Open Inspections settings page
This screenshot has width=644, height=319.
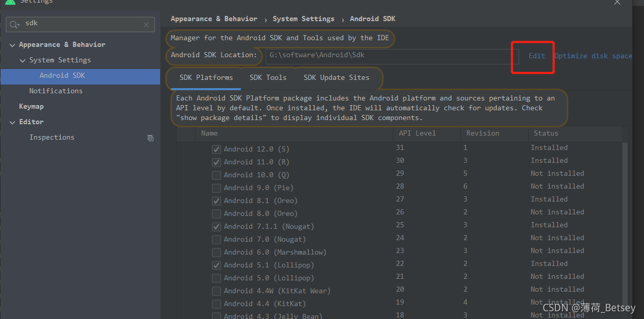click(51, 138)
